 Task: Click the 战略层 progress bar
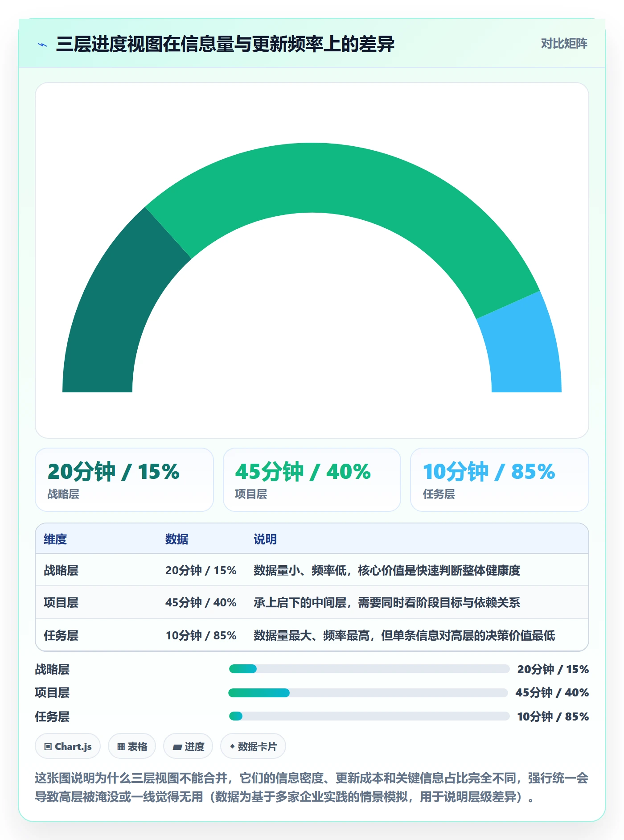[x=369, y=669]
